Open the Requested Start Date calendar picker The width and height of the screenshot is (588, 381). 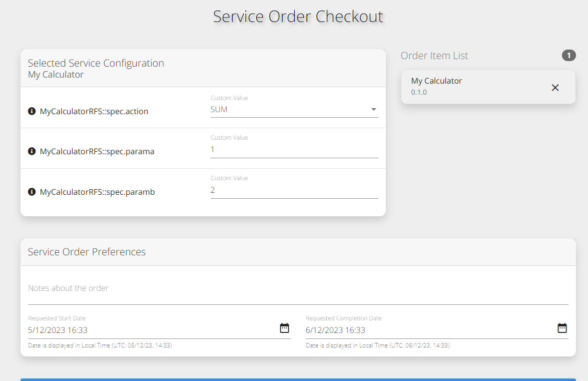click(284, 328)
